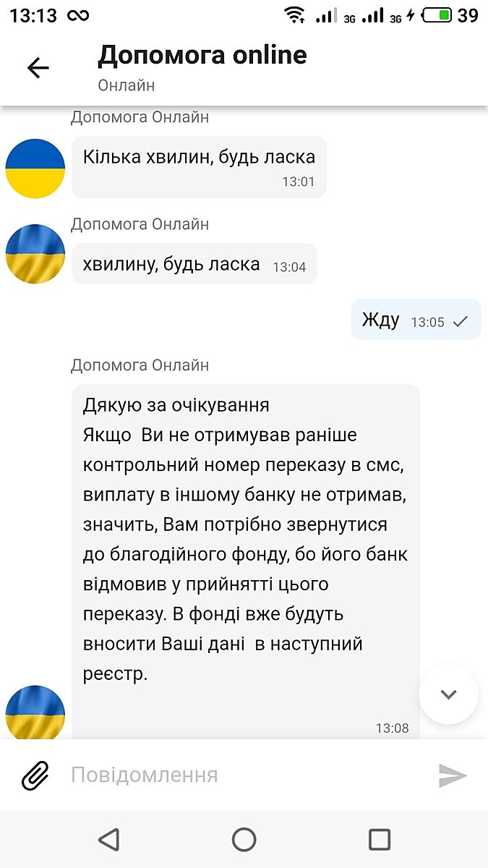Open the Допомога online chat title
Image resolution: width=488 pixels, height=868 pixels.
point(202,55)
